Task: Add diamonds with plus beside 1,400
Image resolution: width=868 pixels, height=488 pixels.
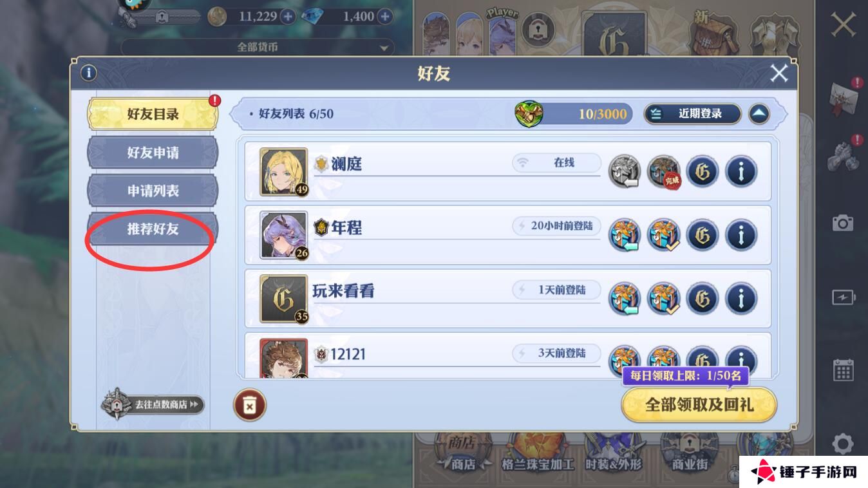Action: point(384,17)
